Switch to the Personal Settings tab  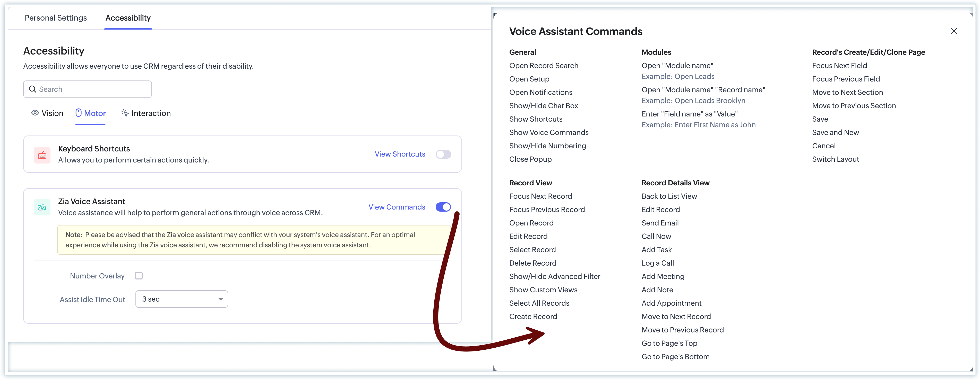56,18
